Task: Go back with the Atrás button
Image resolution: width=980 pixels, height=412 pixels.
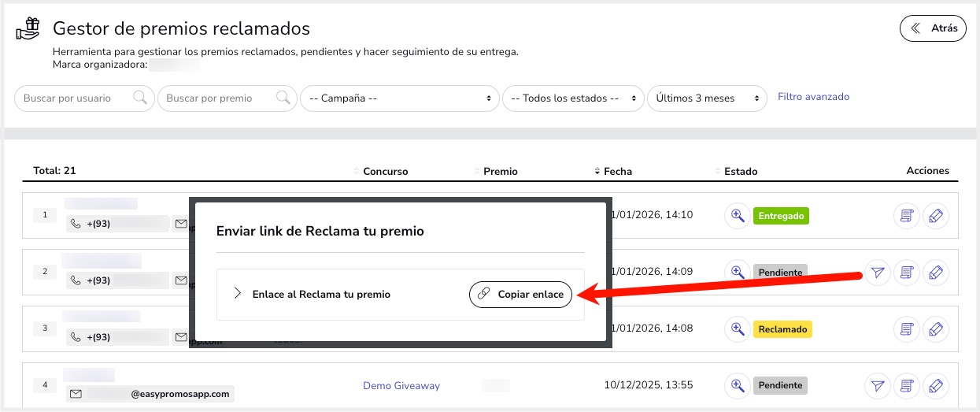Action: click(x=933, y=28)
